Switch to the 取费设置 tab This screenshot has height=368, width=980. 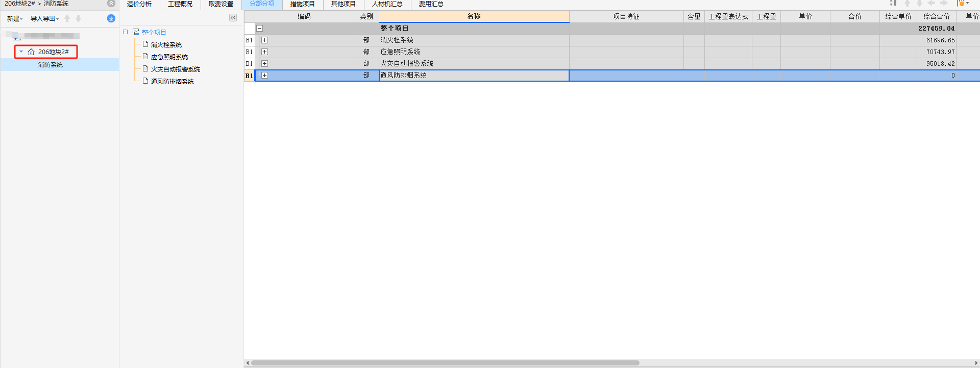221,4
